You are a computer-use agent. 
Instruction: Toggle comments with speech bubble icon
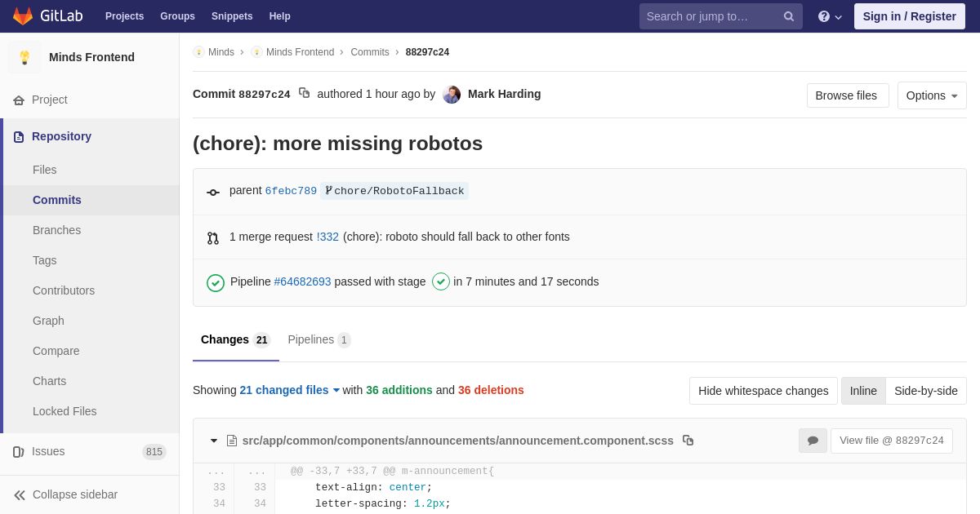point(813,441)
